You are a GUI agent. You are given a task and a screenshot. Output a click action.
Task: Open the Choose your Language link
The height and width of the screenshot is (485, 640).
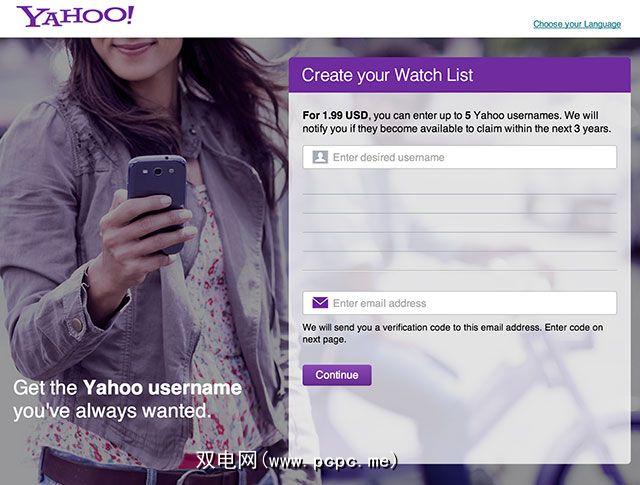point(577,24)
